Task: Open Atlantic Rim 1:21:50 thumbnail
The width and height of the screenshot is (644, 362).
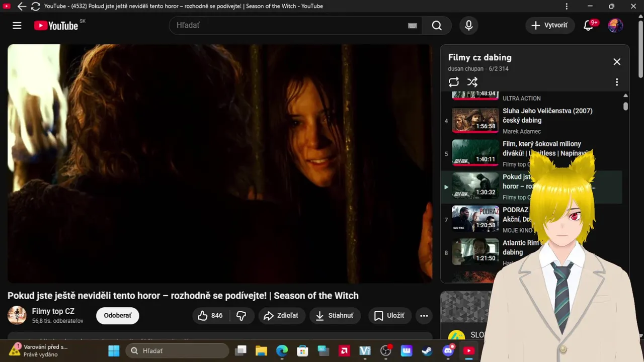Action: (x=475, y=252)
